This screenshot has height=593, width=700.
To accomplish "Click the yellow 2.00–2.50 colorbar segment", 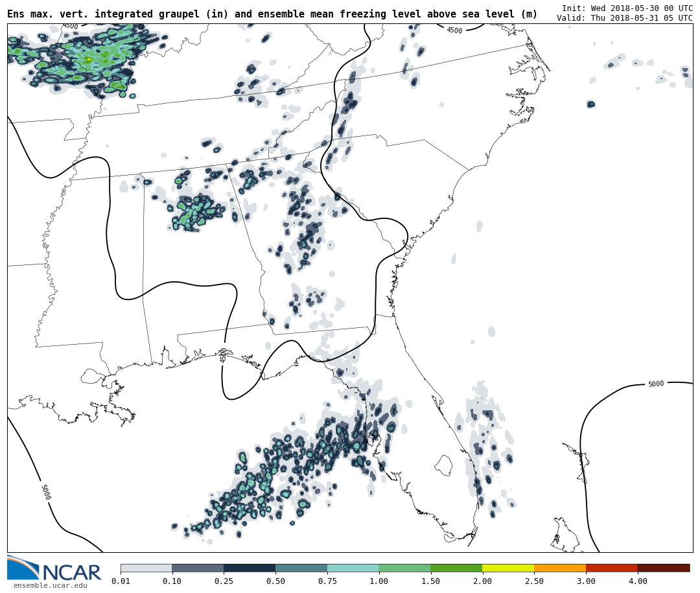I will 508,568.
